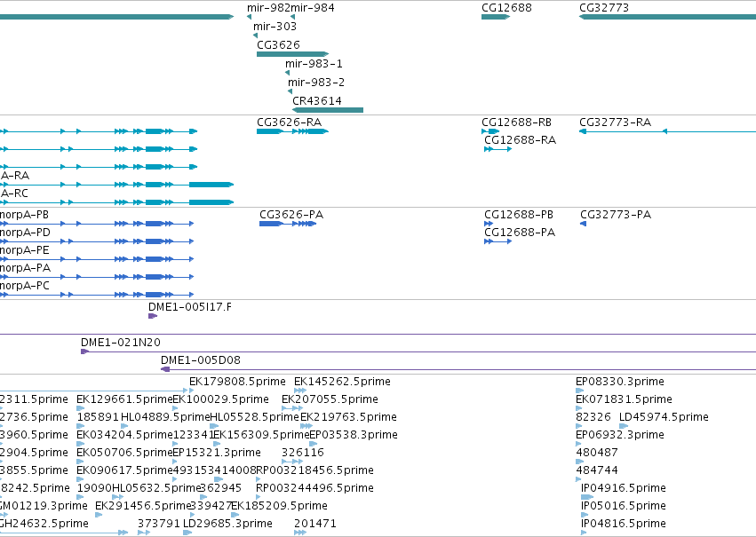Click the norpA-PE label

click(x=25, y=250)
